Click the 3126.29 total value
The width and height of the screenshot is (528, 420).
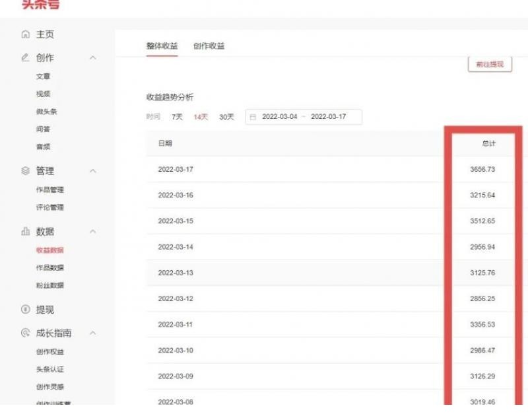(482, 376)
